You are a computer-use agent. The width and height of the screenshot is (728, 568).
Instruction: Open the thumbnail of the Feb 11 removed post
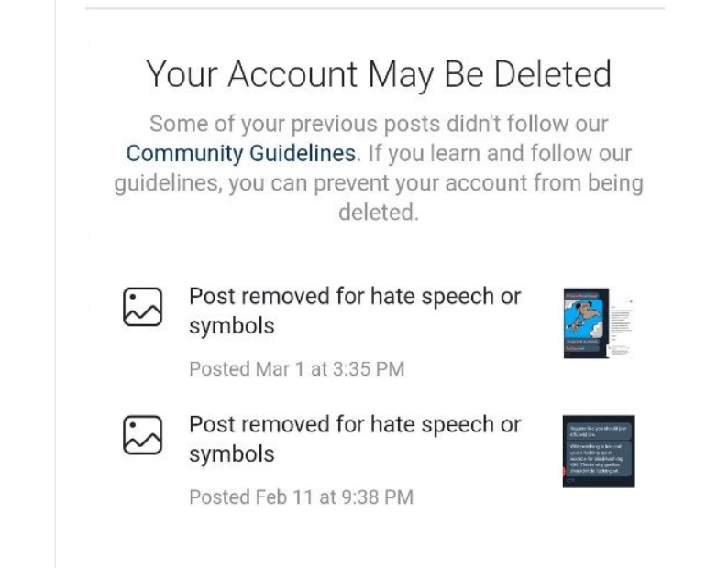point(599,451)
